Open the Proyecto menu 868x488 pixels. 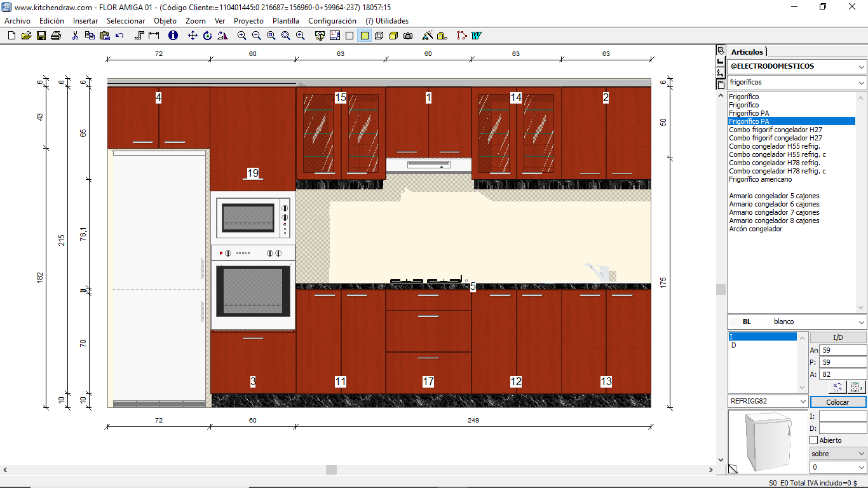tap(248, 21)
